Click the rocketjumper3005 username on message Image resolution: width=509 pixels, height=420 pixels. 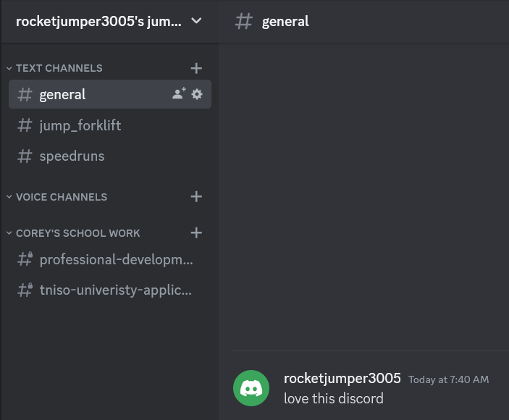(342, 379)
